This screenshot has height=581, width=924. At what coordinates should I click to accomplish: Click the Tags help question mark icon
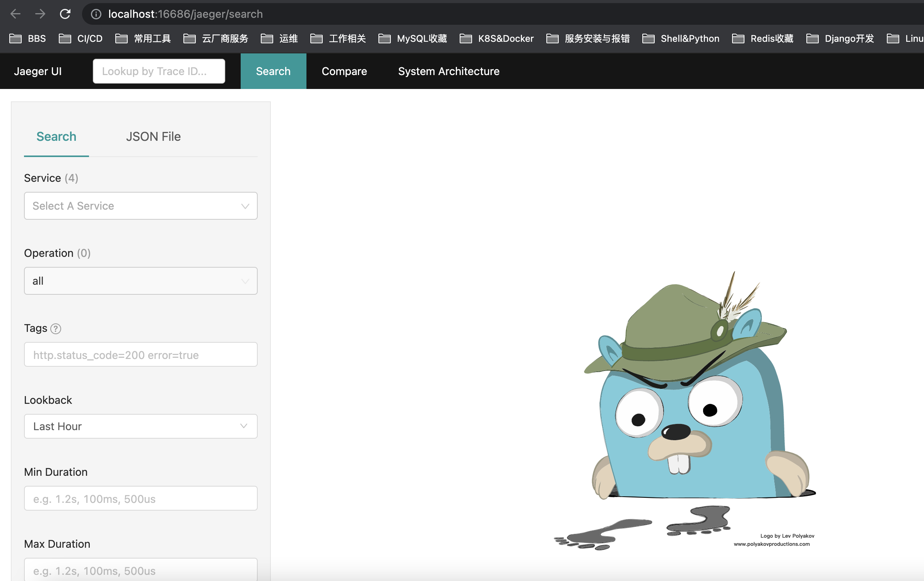[56, 328]
